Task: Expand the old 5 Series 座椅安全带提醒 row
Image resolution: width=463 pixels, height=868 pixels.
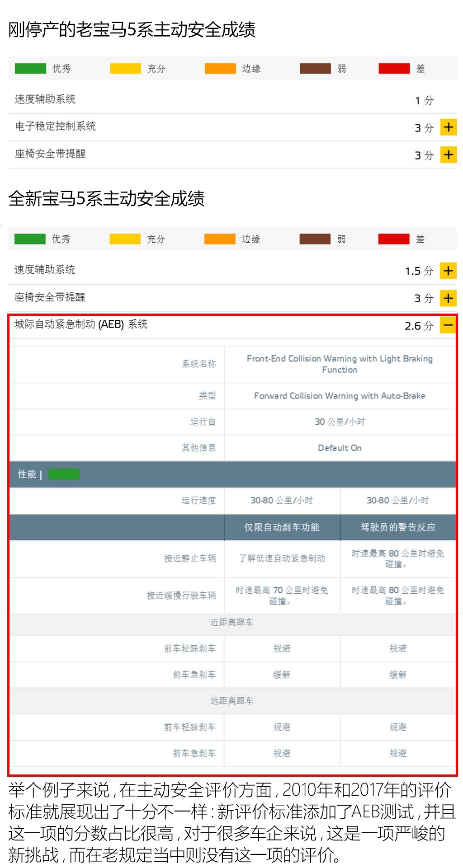Action: [448, 155]
